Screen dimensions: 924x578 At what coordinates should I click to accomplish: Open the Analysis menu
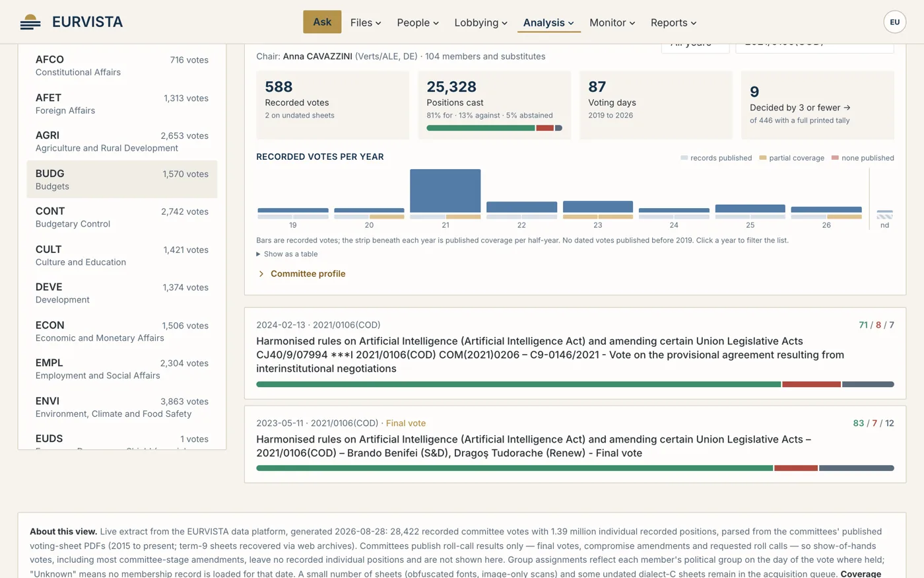(x=548, y=22)
